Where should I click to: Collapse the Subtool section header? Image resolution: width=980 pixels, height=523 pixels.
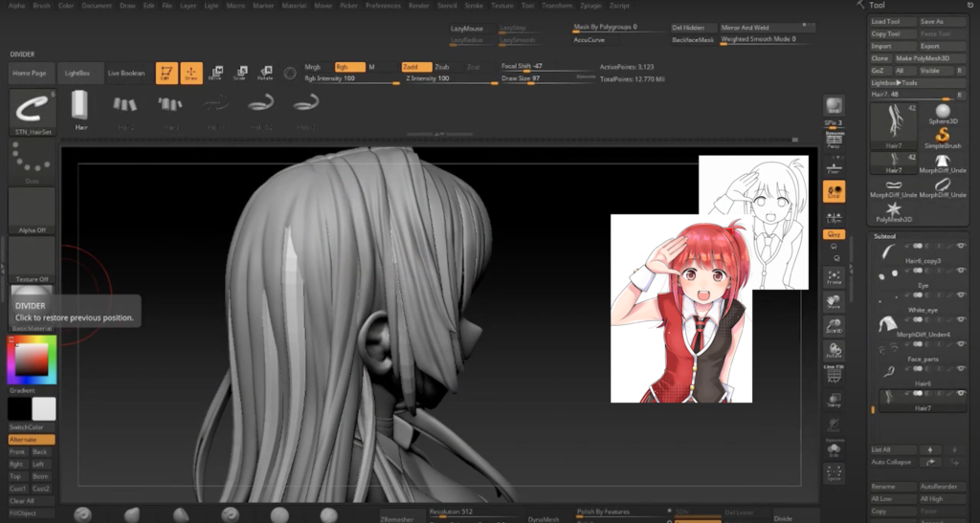885,236
